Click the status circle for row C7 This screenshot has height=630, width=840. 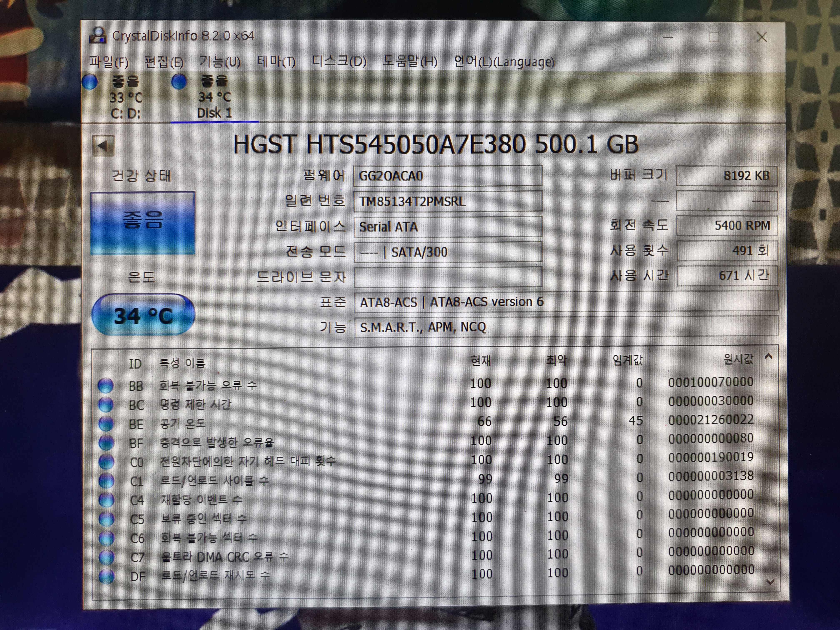tap(107, 557)
